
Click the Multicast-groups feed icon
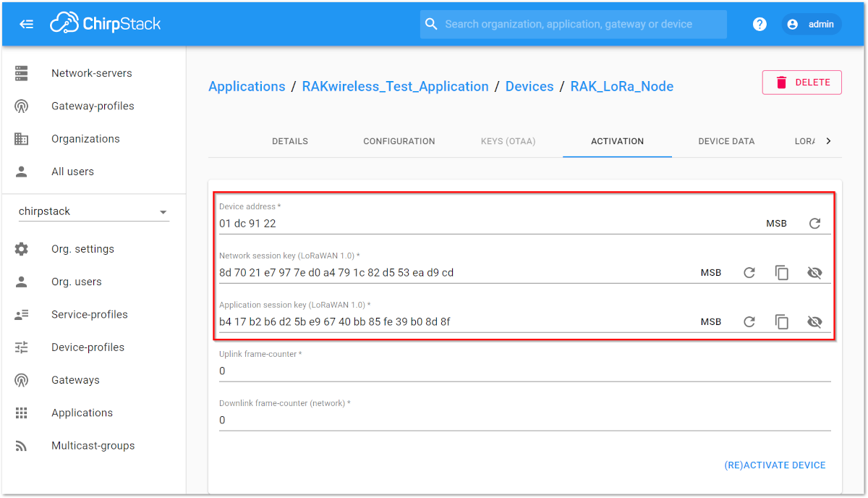[x=21, y=446]
